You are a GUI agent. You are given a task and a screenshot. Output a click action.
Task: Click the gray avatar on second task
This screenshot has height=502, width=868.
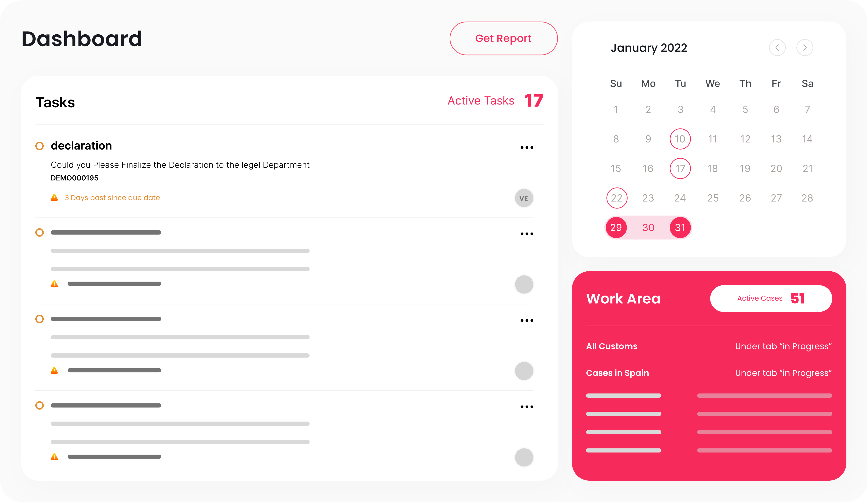point(524,284)
